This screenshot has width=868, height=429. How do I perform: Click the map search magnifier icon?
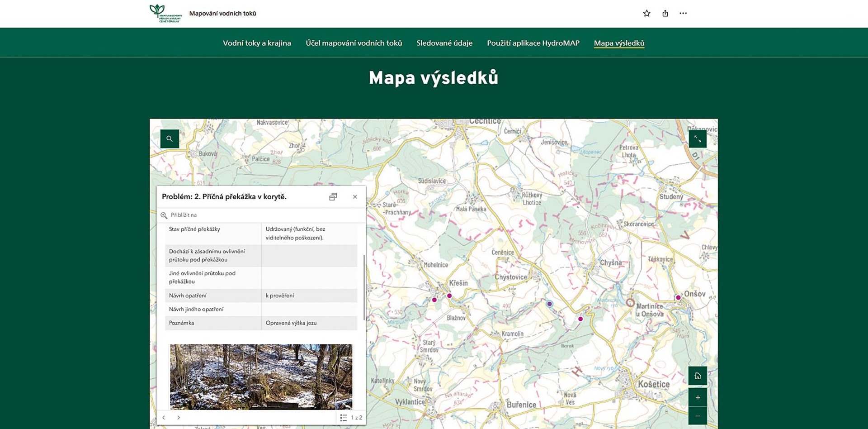click(170, 139)
